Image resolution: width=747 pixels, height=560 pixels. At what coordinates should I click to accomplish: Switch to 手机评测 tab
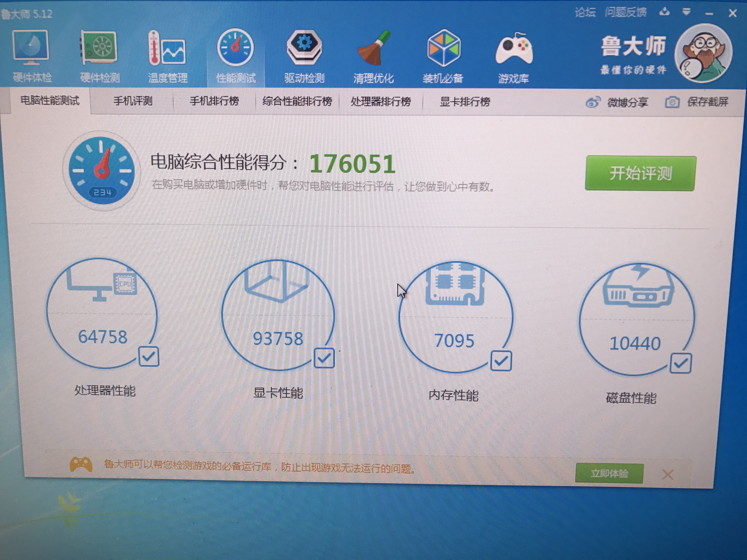[133, 101]
